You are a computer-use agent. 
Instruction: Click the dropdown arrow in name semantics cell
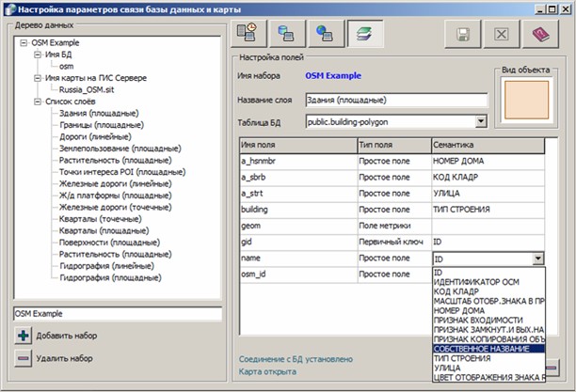click(x=536, y=259)
